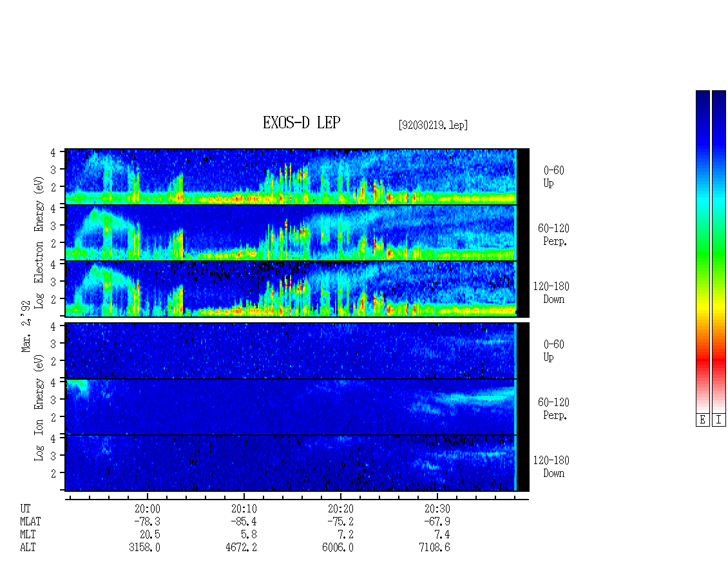Image resolution: width=728 pixels, height=564 pixels.
Task: Click the MLAT value -85.4
Action: coord(244,521)
